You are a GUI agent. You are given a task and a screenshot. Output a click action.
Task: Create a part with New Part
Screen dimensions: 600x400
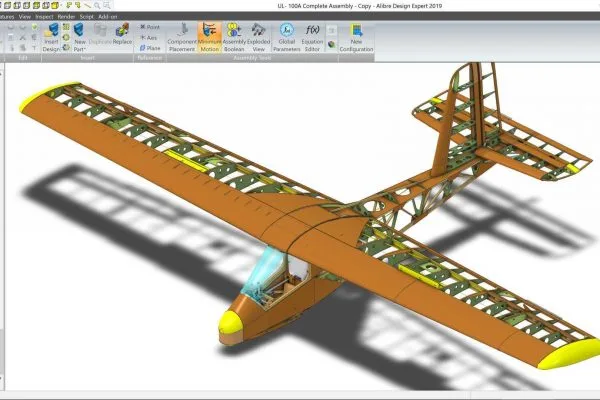pyautogui.click(x=79, y=37)
